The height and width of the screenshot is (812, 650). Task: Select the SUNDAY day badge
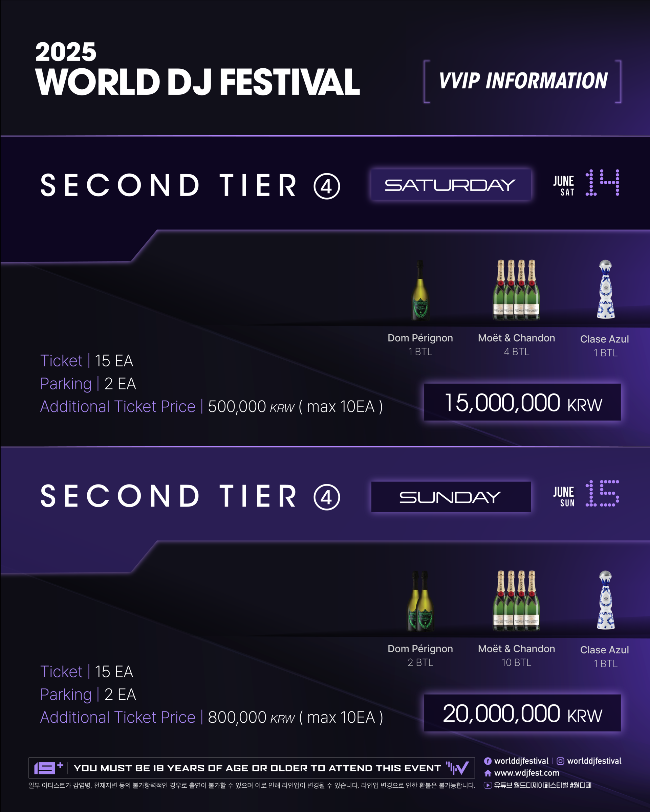click(x=451, y=497)
